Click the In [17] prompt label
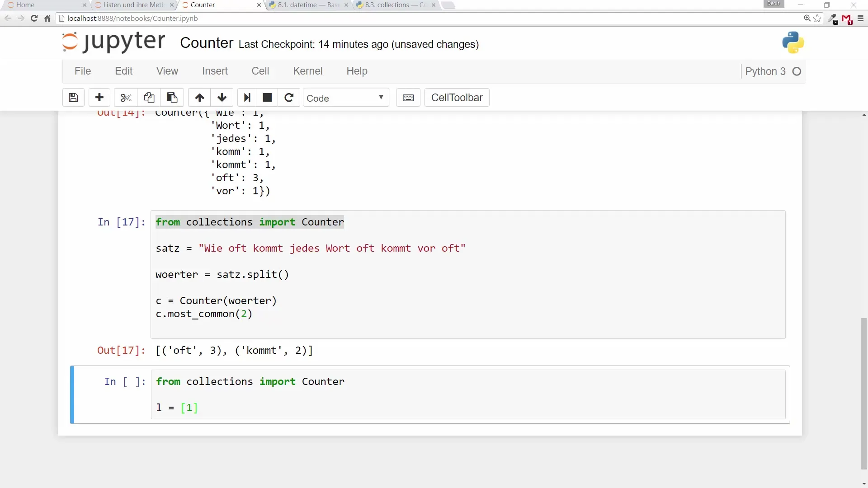The height and width of the screenshot is (488, 868). pos(121,222)
